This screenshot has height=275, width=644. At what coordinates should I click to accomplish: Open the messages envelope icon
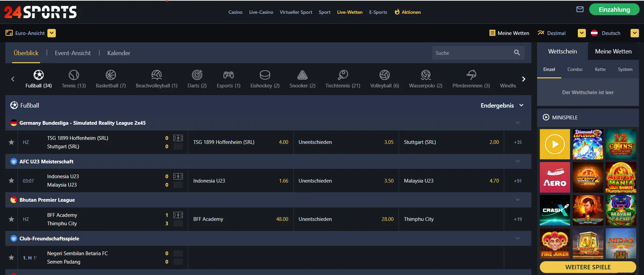[x=580, y=9]
